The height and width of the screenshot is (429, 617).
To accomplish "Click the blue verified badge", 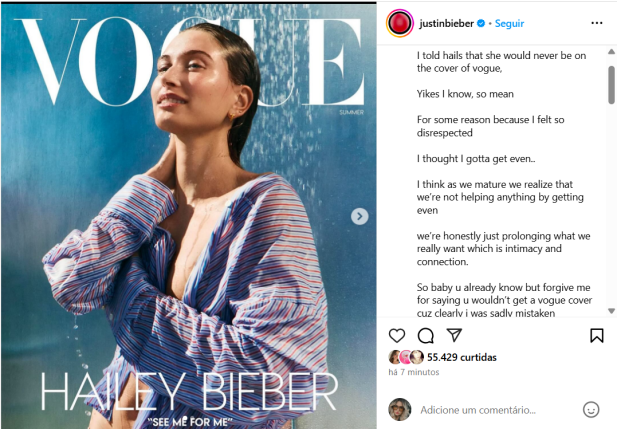I will point(480,24).
